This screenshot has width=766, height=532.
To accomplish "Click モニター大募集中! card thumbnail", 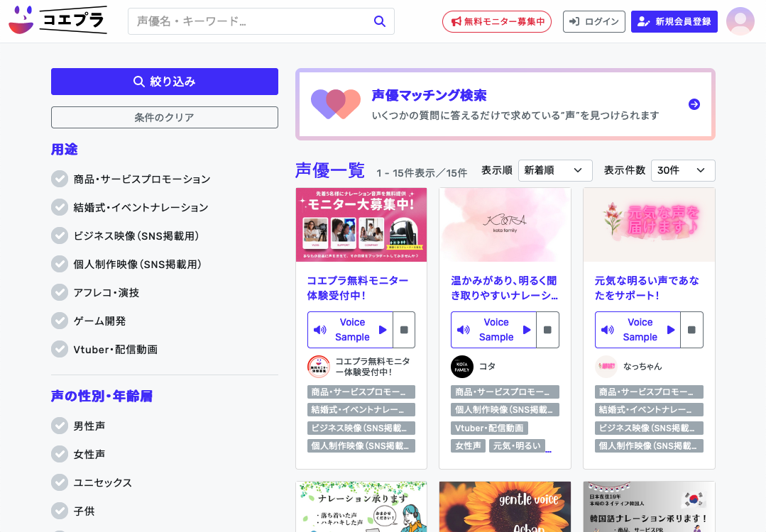I will pyautogui.click(x=361, y=225).
